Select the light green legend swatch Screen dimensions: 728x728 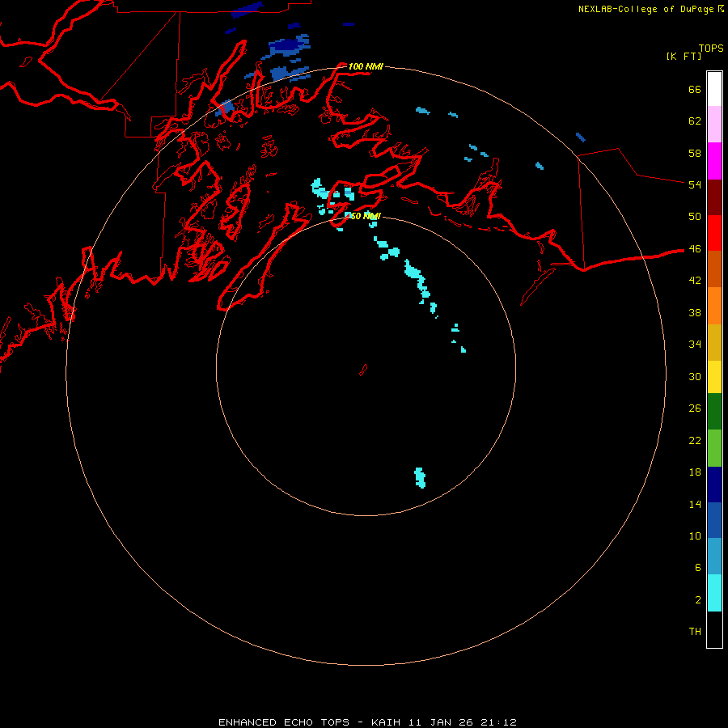coord(714,448)
